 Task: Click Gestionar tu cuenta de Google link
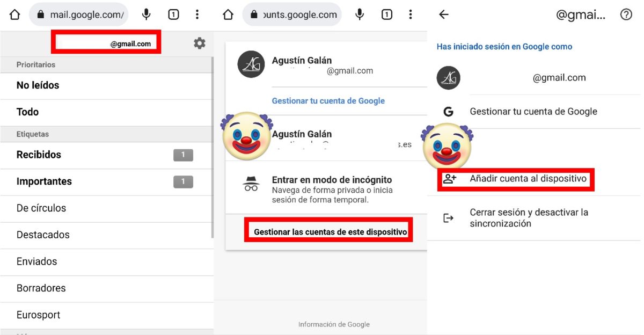[328, 101]
